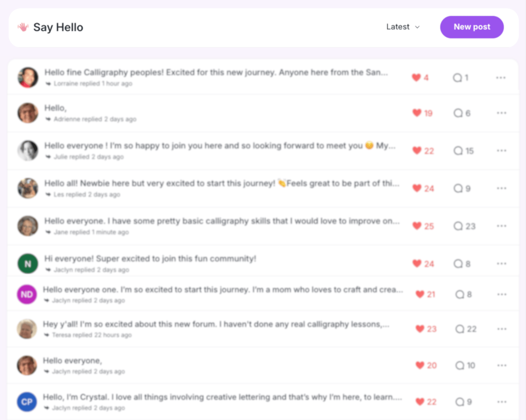
Task: Open comments on post with 23 replies
Action: [458, 226]
